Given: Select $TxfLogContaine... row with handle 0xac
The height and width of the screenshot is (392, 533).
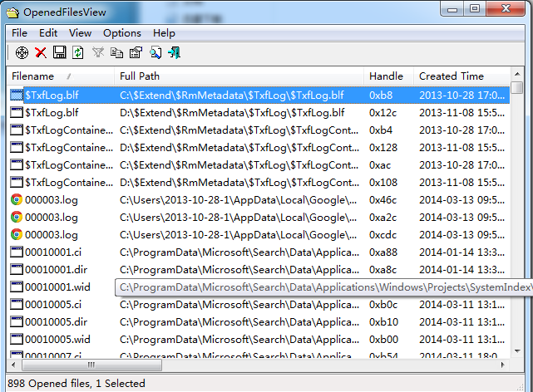Looking at the screenshot, I should (x=259, y=165).
